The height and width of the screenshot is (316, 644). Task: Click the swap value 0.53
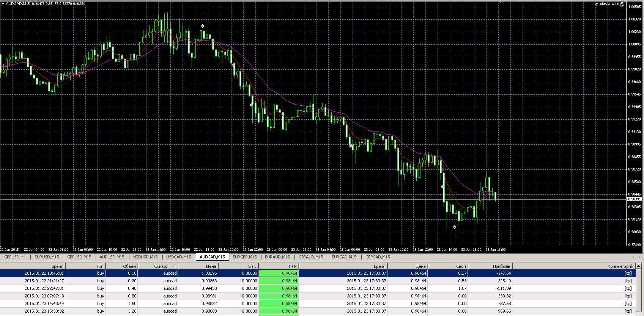462,281
